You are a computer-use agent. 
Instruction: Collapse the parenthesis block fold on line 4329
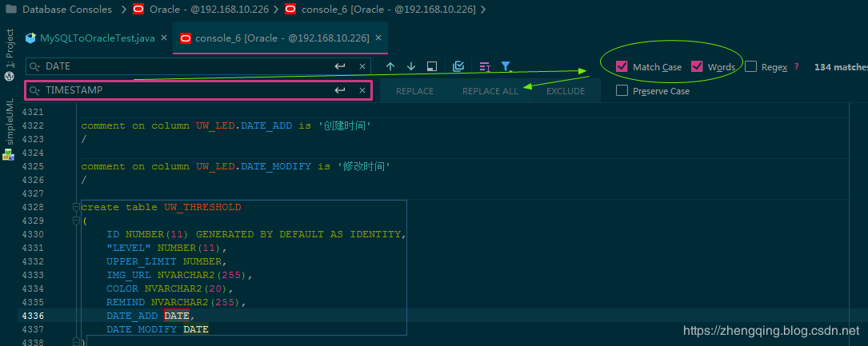(76, 221)
